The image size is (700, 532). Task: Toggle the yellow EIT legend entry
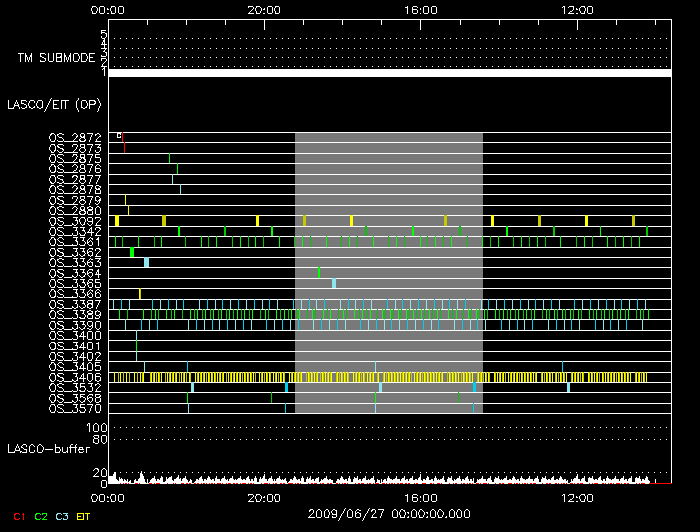click(x=83, y=516)
